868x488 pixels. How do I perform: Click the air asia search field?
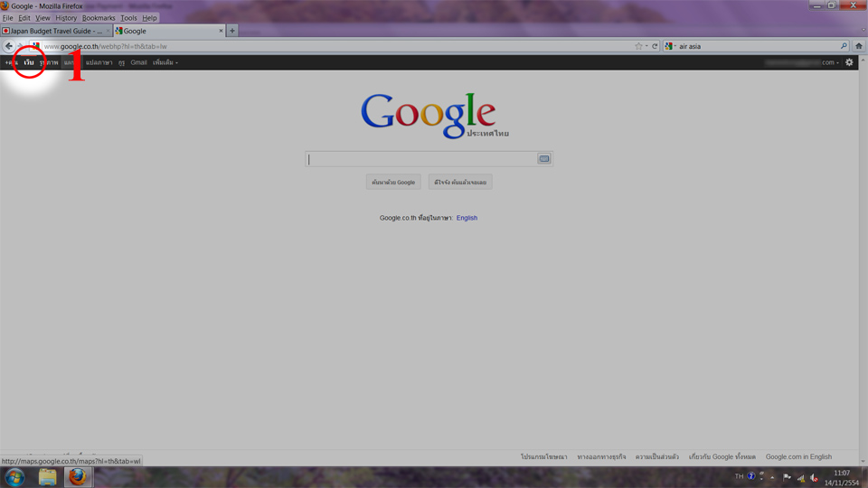(x=758, y=46)
